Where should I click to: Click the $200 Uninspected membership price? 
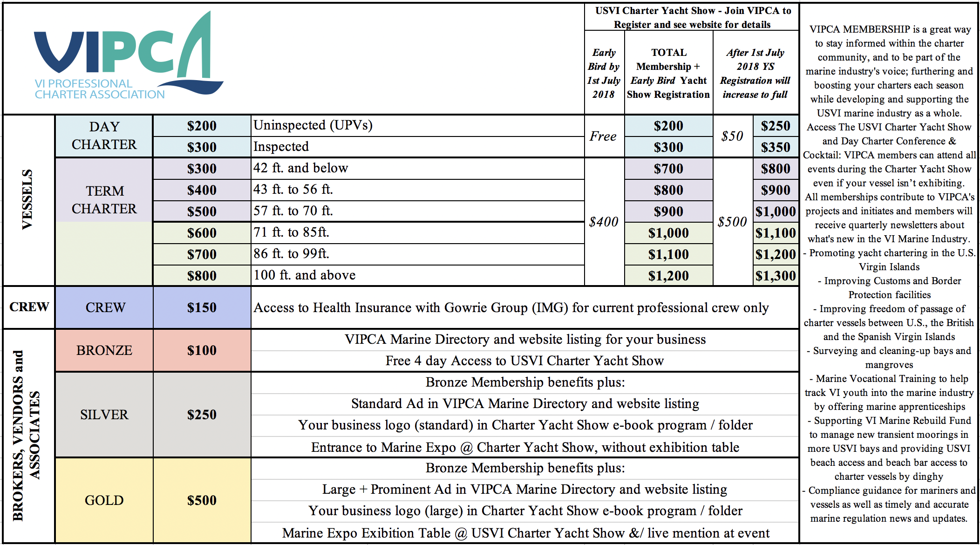coord(202,126)
